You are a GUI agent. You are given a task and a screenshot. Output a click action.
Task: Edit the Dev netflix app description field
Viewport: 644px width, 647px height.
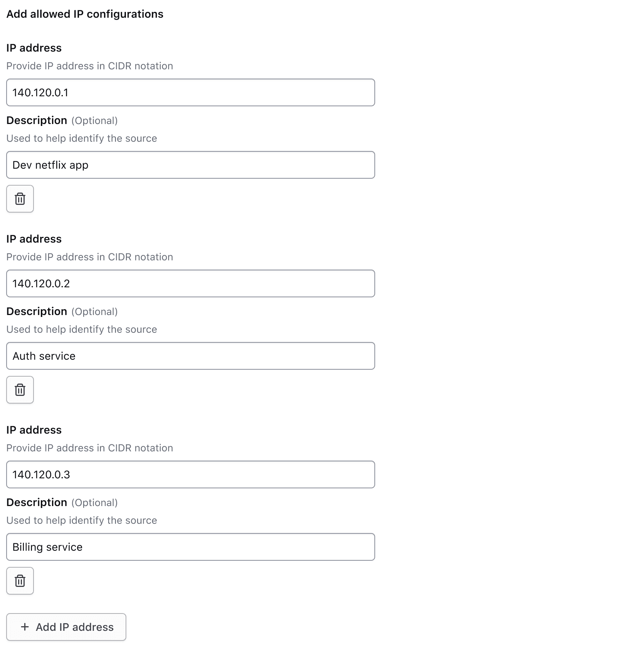[x=190, y=165]
